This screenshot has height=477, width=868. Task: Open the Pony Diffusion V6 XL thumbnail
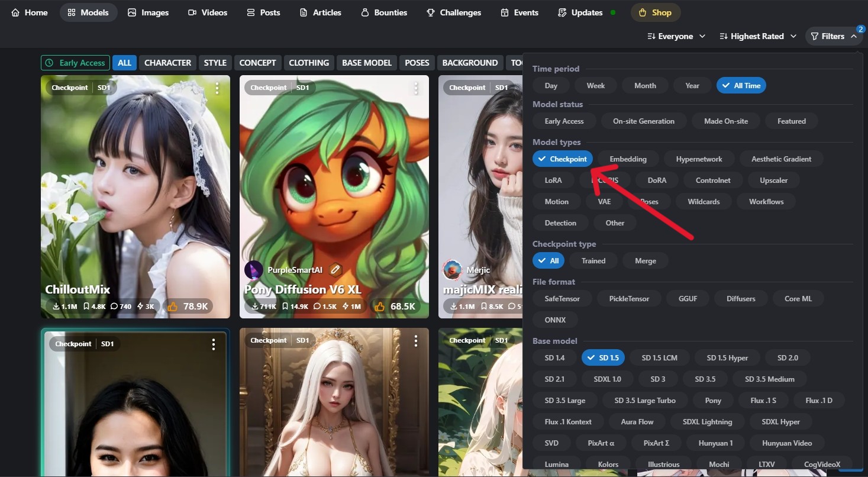334,178
